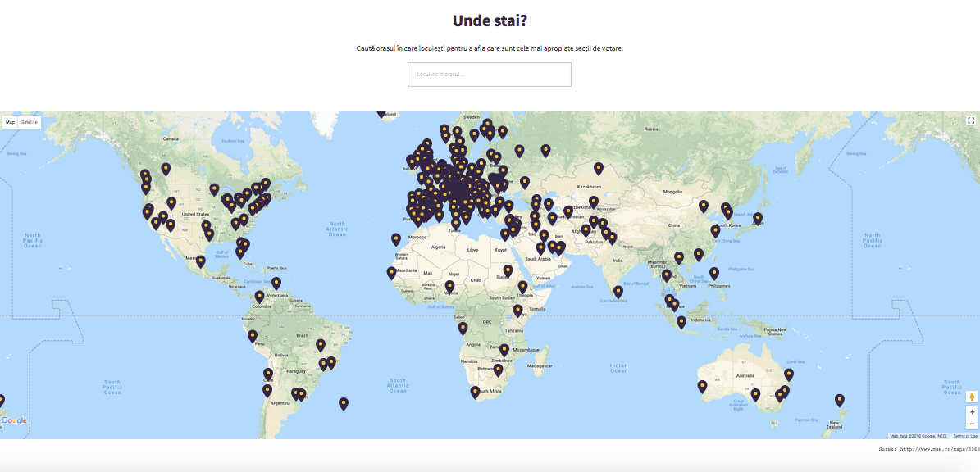This screenshot has width=980, height=472.
Task: Select the marker on Mauritania's west coast
Action: [392, 273]
